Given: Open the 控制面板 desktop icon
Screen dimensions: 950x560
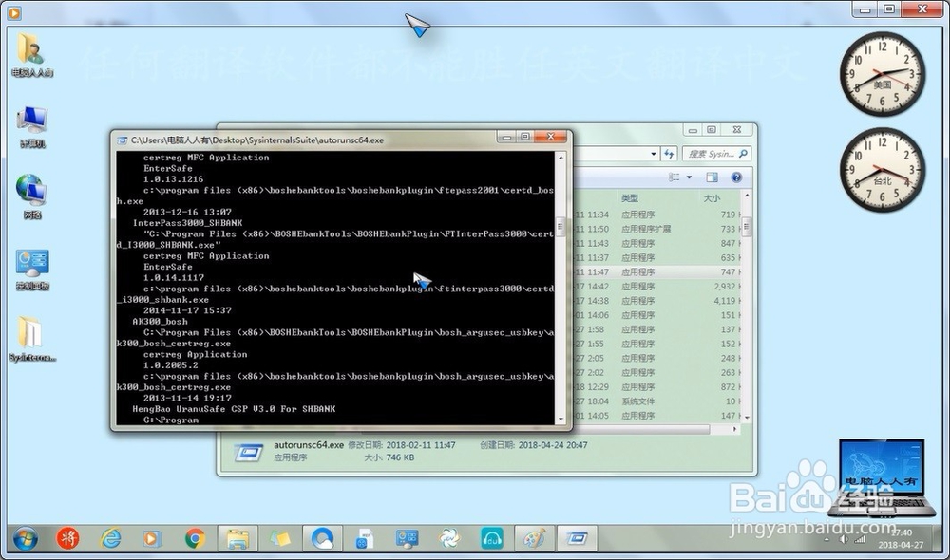Looking at the screenshot, I should tap(31, 270).
